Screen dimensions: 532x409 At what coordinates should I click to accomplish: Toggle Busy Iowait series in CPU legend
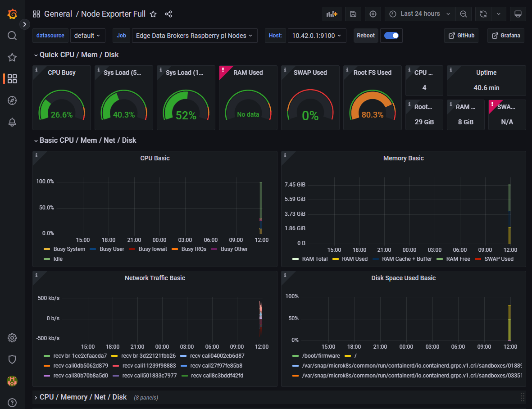click(x=148, y=249)
